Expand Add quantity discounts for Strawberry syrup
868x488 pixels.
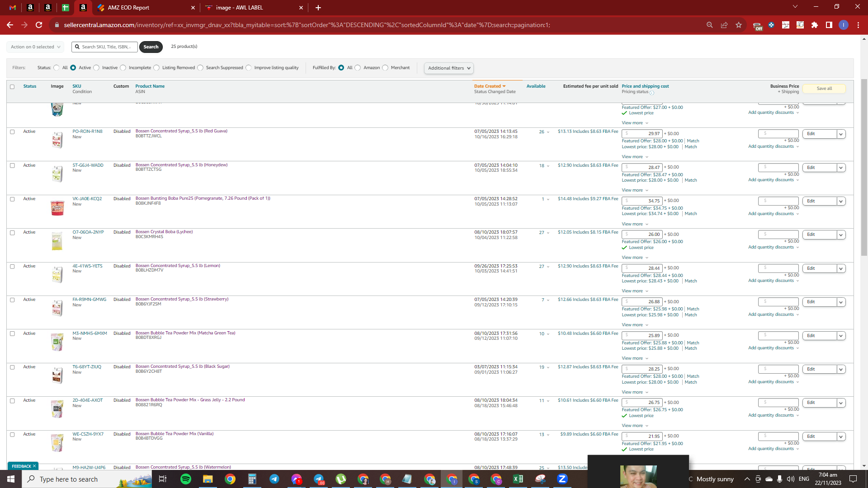pos(774,314)
